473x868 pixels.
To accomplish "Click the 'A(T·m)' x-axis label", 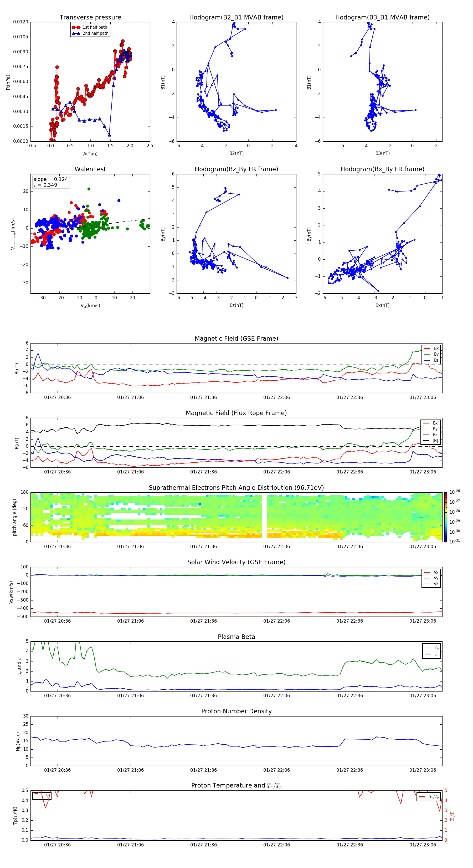I will coord(90,154).
